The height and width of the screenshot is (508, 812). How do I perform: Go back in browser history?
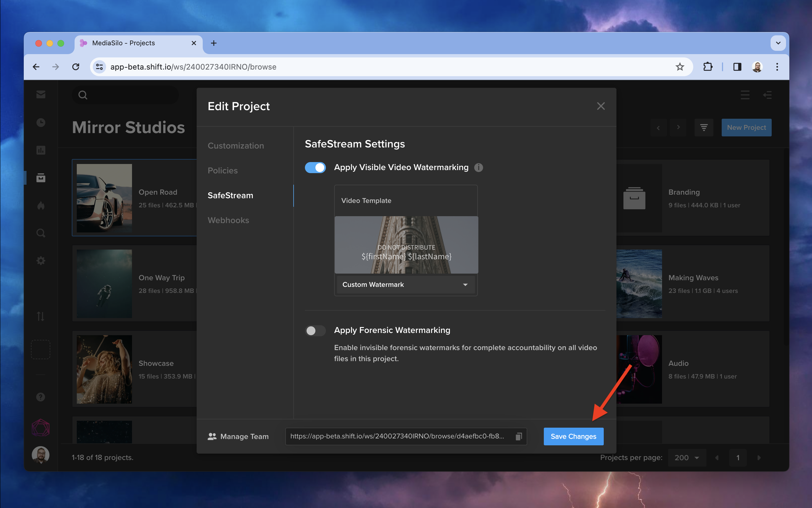[x=36, y=67]
